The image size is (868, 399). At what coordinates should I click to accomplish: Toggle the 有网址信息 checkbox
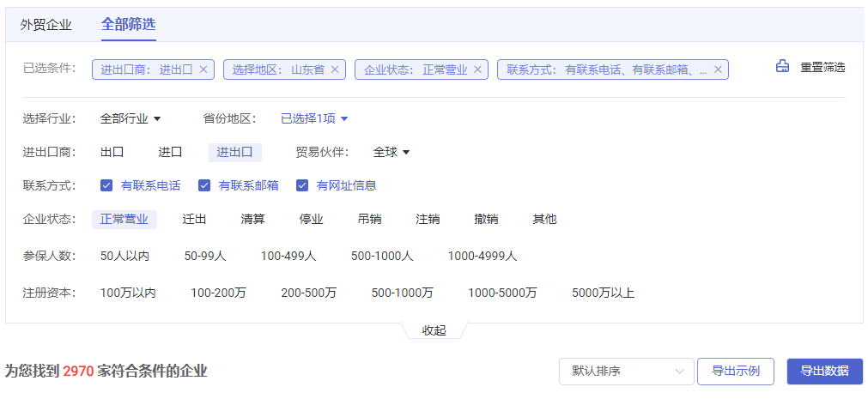pos(302,185)
